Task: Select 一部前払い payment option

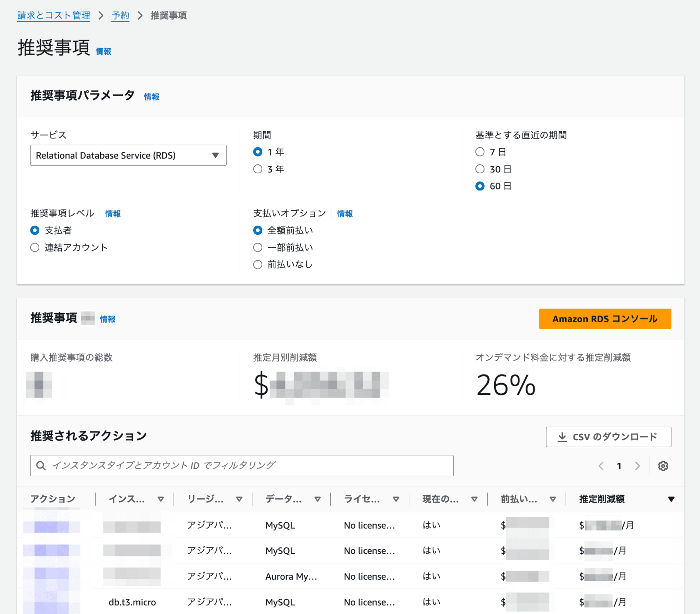Action: 258,247
